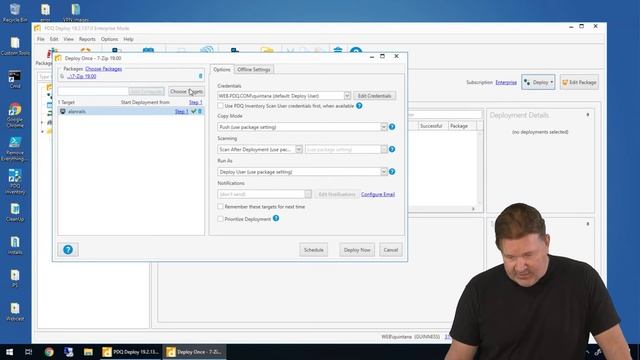Open the Copy Mode dropdown showing Push
This screenshot has height=360, width=640.
click(x=384, y=127)
